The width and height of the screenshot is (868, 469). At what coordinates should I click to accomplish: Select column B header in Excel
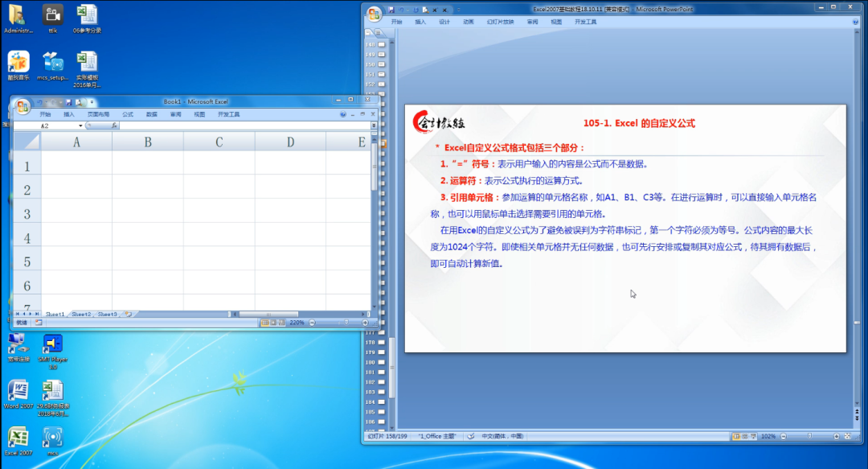tap(148, 142)
